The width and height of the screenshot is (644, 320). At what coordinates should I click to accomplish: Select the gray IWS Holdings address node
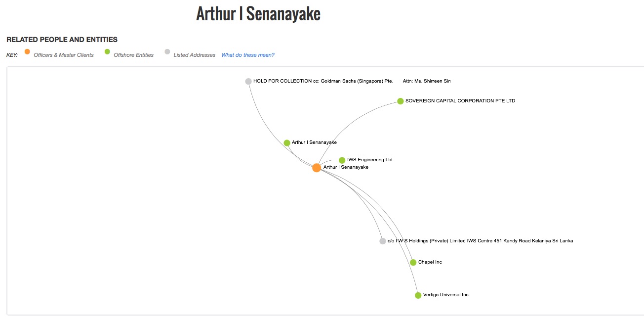click(x=383, y=241)
